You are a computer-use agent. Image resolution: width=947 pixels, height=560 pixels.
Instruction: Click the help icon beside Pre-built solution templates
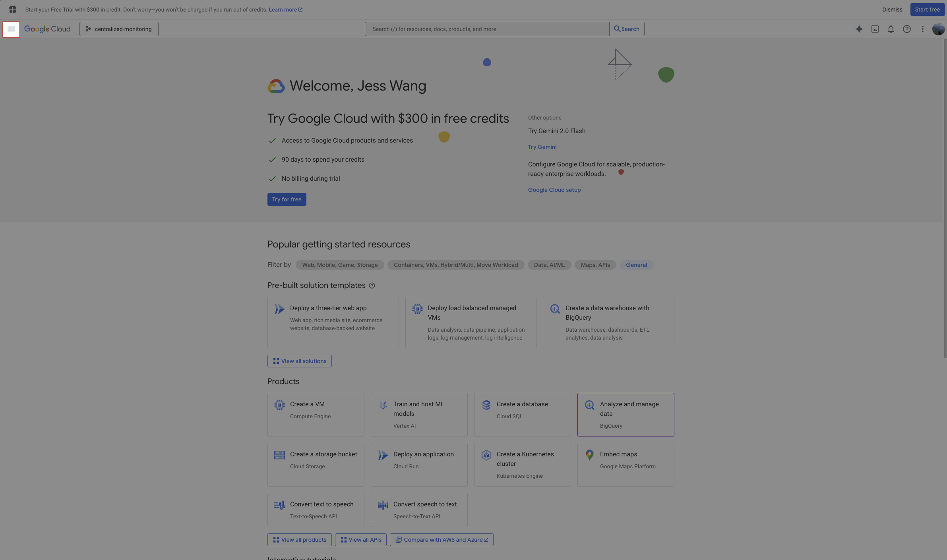click(372, 286)
